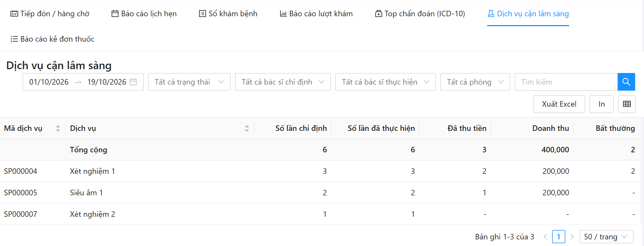
Task: Expand Tất cả phòng dropdown
Action: pos(475,82)
